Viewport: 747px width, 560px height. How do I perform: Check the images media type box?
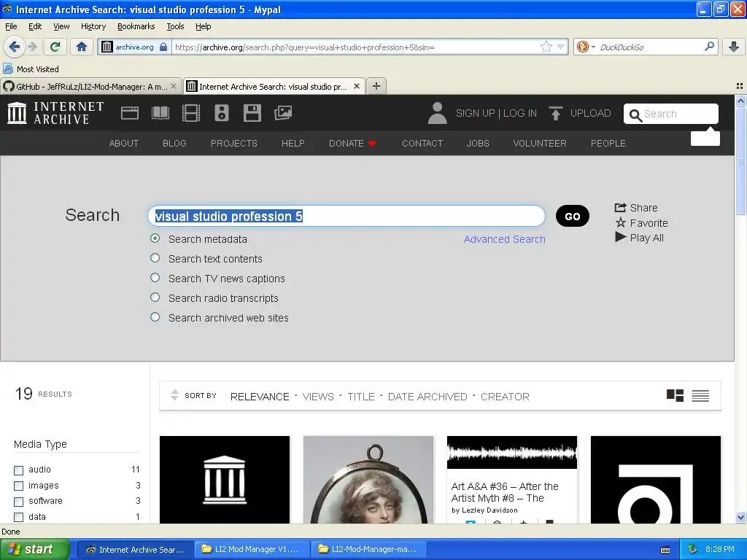coord(18,486)
